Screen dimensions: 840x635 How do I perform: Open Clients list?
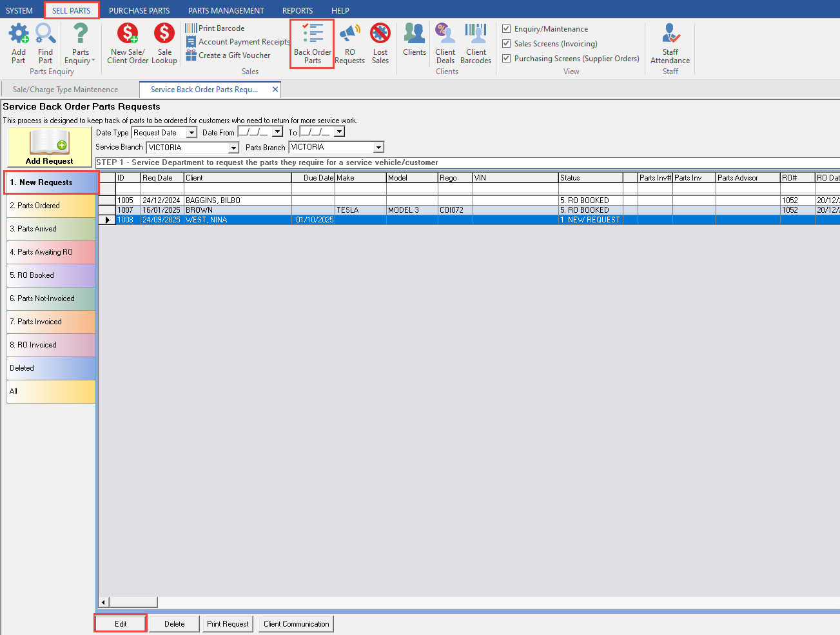tap(415, 40)
